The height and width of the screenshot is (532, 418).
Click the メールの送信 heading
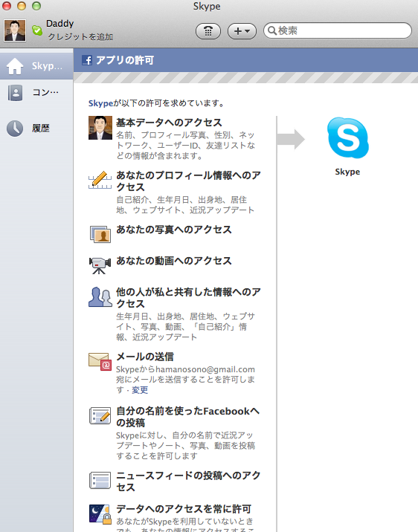(145, 357)
